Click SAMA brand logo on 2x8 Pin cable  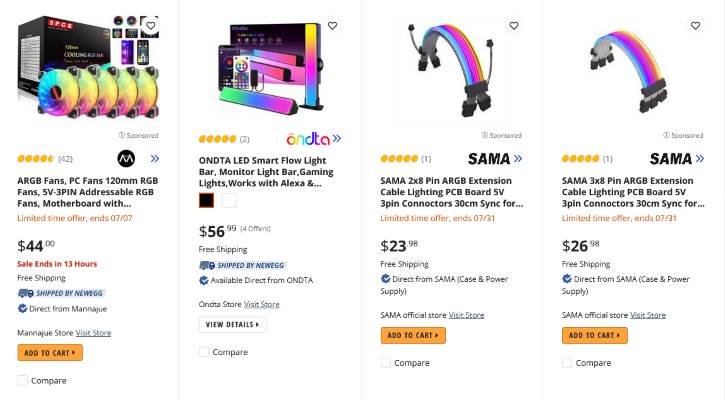(489, 158)
